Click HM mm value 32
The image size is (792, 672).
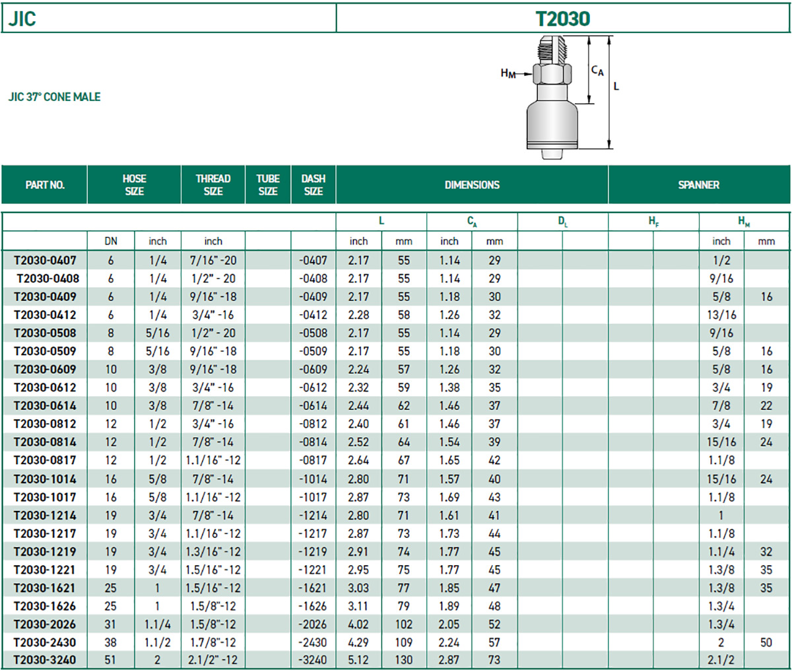pos(766,552)
